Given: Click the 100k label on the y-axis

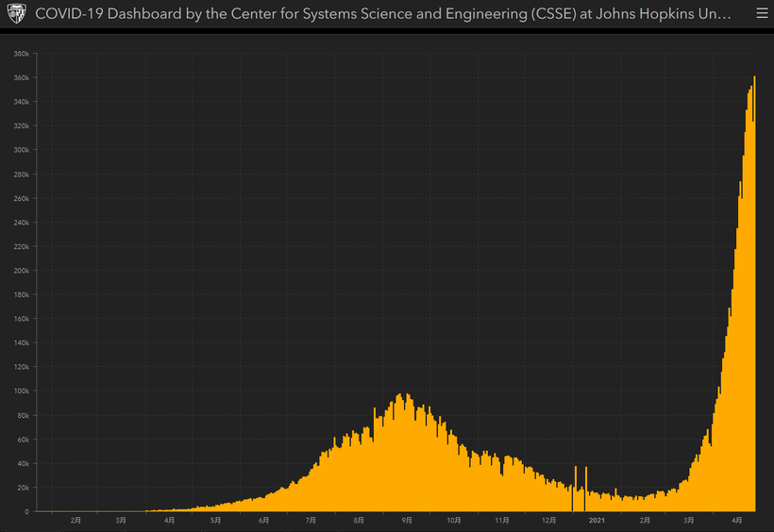Looking at the screenshot, I should (22, 391).
